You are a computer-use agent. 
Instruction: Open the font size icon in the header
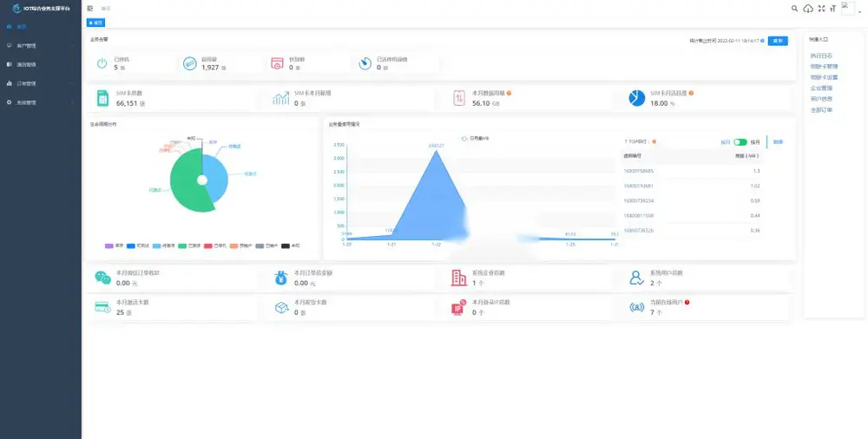pyautogui.click(x=832, y=9)
